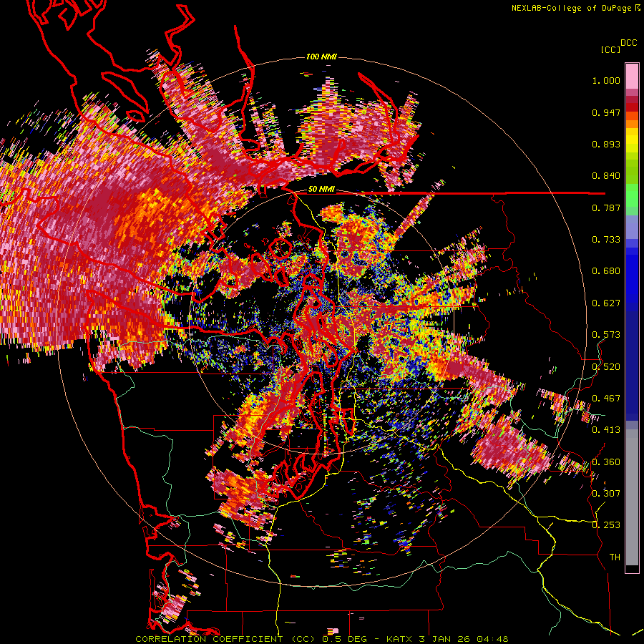Screen dimensions: 644x644
Task: Pick the light pink swatch beside 1.000
Action: point(632,77)
